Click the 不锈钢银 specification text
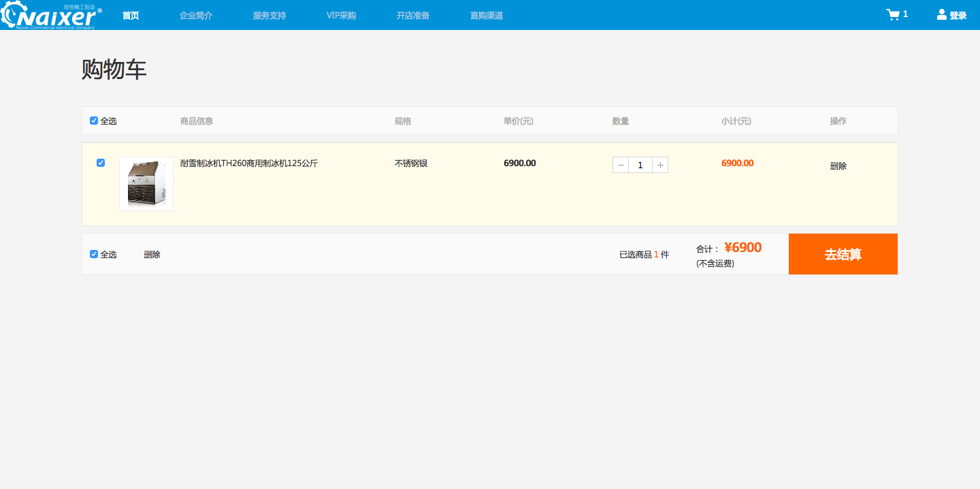 [x=411, y=163]
